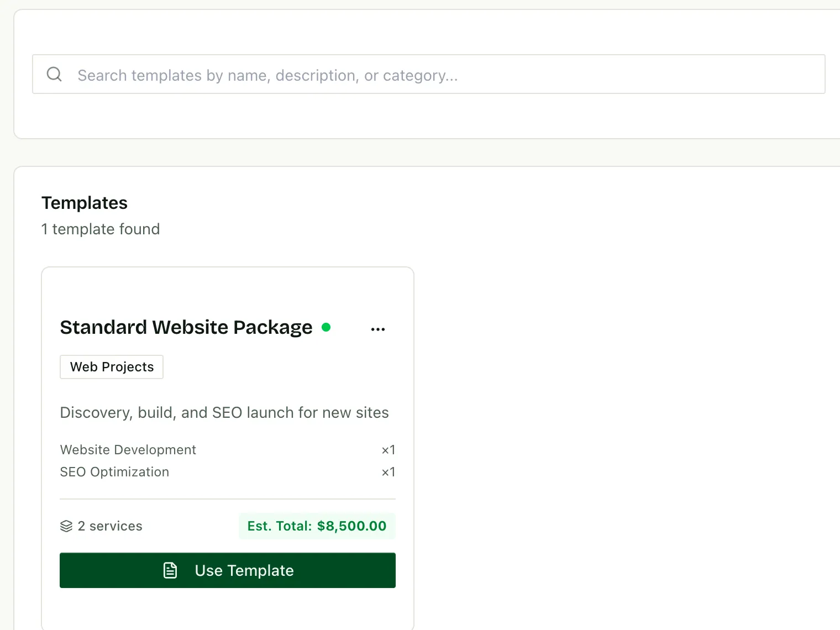840x630 pixels.
Task: Click the Templates section heading
Action: click(85, 203)
